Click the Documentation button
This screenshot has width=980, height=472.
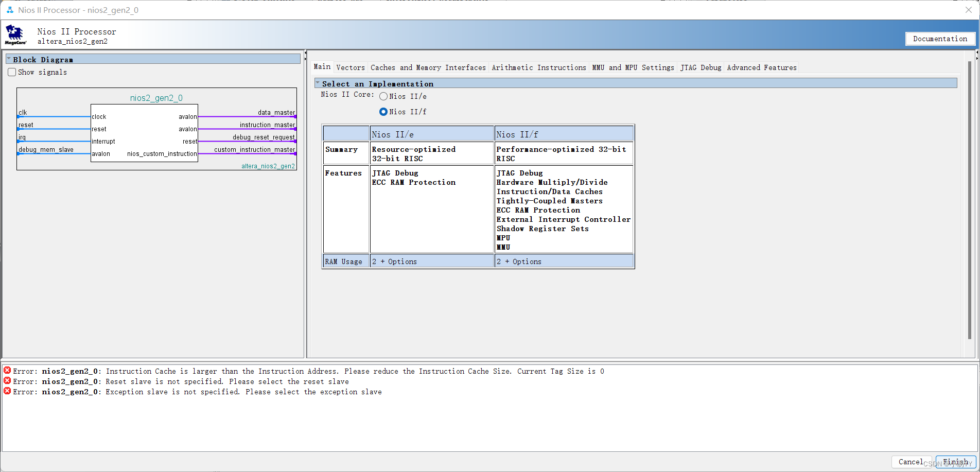tap(940, 39)
